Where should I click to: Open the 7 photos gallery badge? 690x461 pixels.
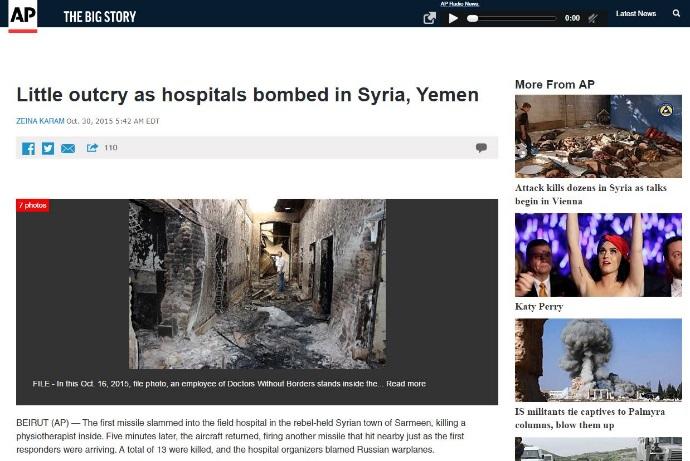tap(33, 205)
